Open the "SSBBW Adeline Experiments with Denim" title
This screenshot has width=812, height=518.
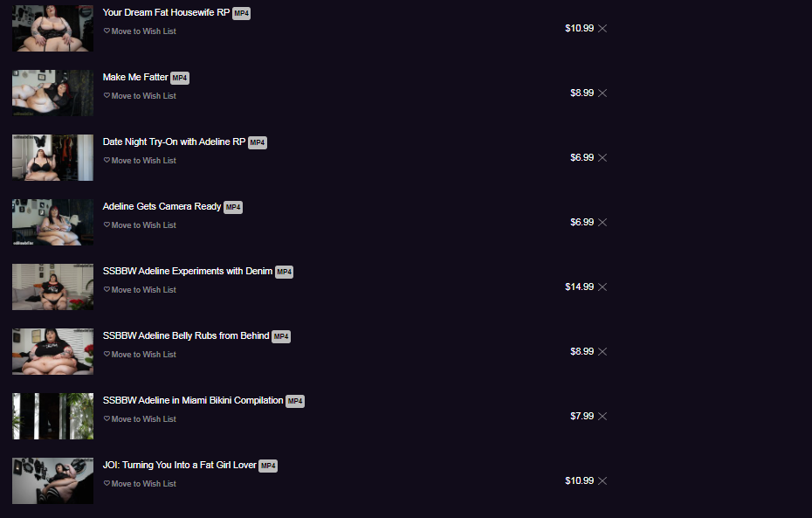187,271
